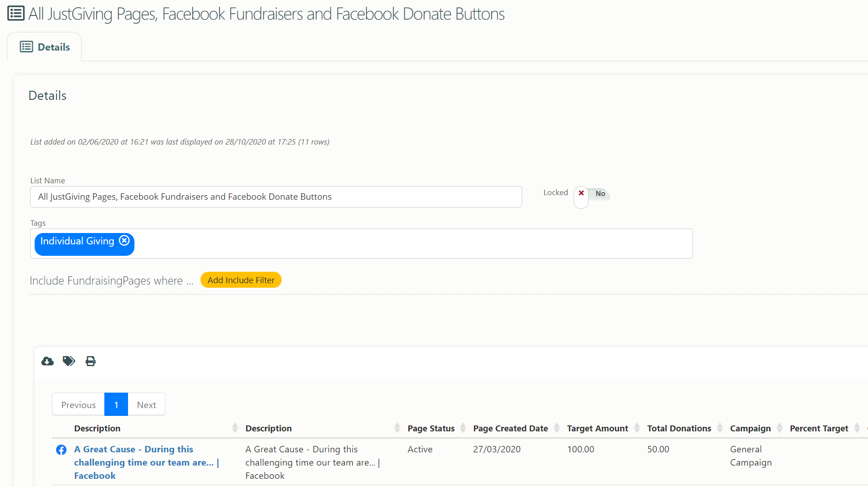
Task: Click the print icon above the table
Action: click(91, 361)
